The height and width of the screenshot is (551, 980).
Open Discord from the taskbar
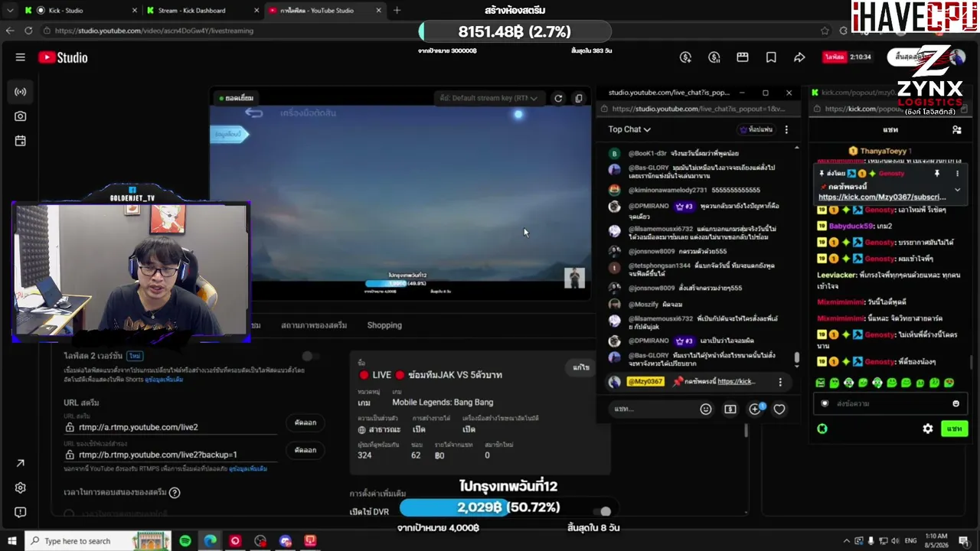point(286,541)
